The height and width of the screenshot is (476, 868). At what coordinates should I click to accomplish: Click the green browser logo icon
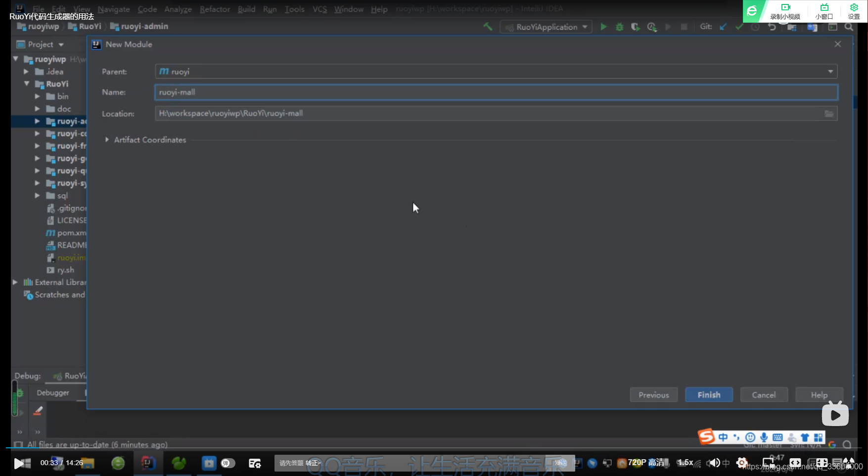(x=752, y=11)
